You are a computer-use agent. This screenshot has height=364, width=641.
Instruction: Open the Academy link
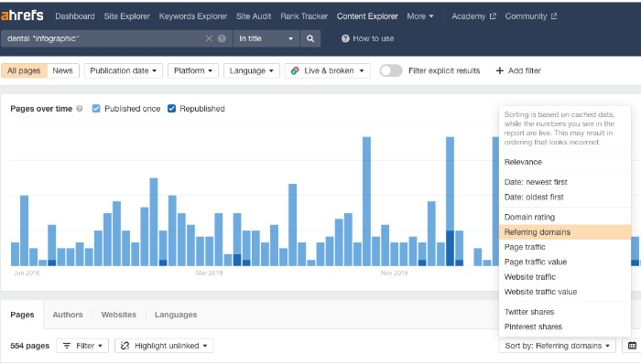point(473,16)
